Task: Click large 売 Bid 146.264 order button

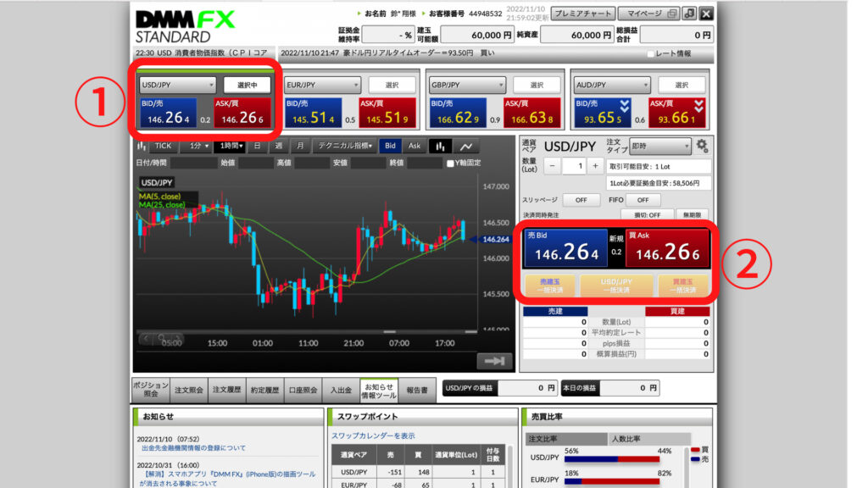Action: point(565,248)
